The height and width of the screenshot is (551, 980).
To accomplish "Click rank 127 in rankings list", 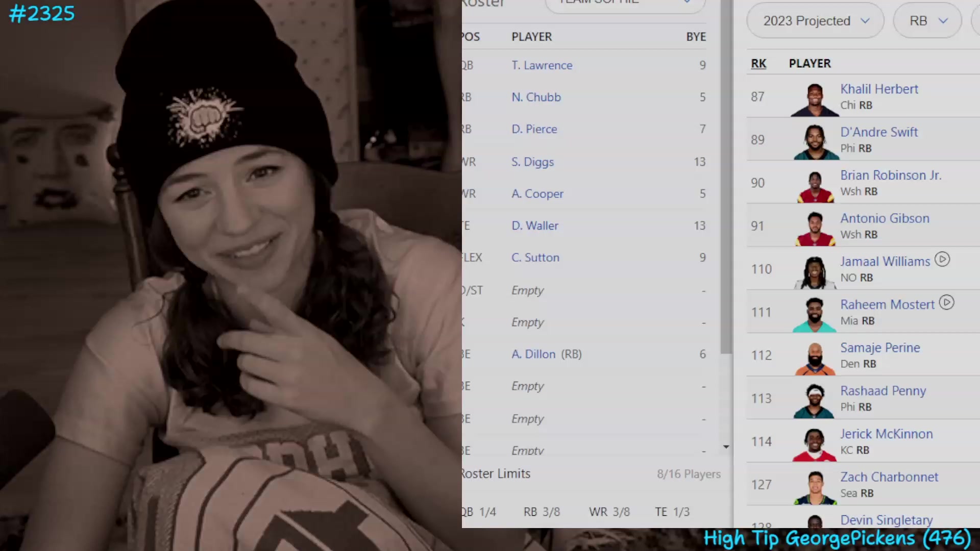I will 761,485.
